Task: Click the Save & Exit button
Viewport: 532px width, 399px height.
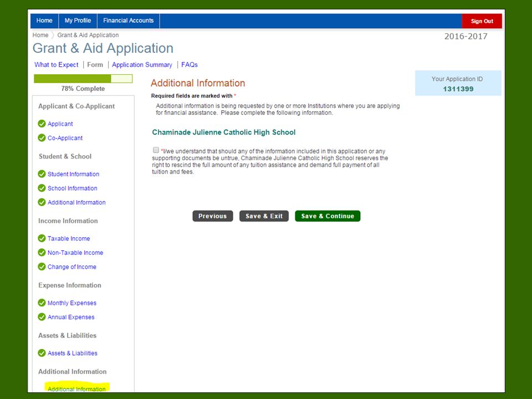Action: 264,216
